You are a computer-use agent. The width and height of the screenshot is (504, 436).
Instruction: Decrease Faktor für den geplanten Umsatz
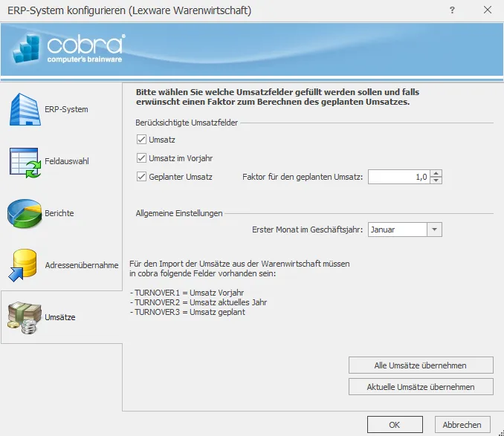point(436,180)
